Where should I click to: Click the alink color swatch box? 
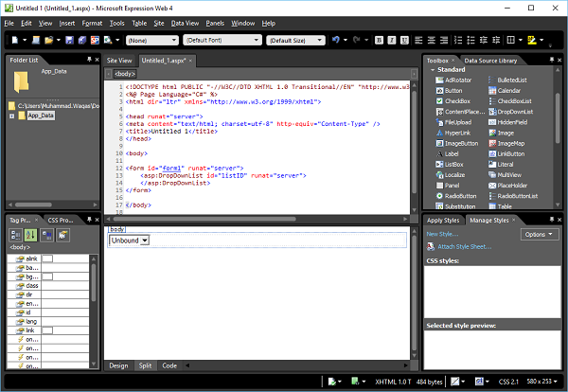[x=45, y=258]
